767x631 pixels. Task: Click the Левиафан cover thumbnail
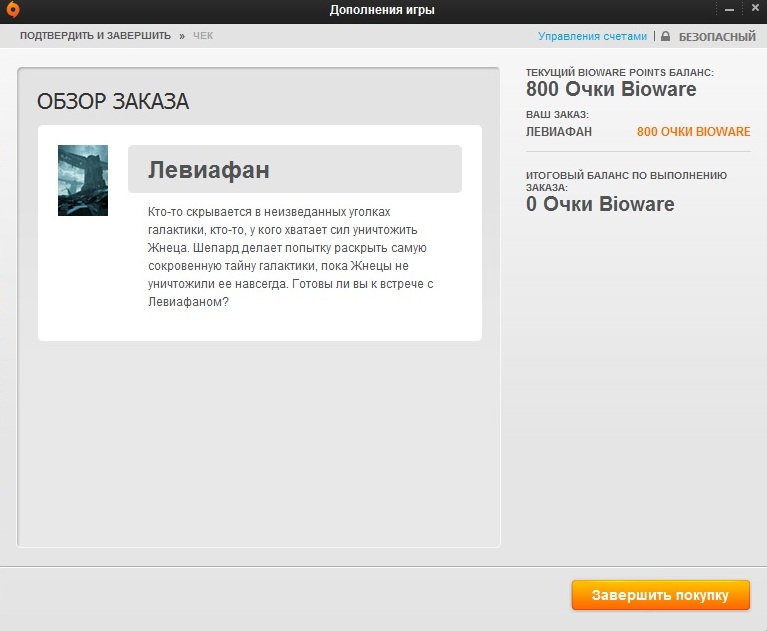(83, 180)
